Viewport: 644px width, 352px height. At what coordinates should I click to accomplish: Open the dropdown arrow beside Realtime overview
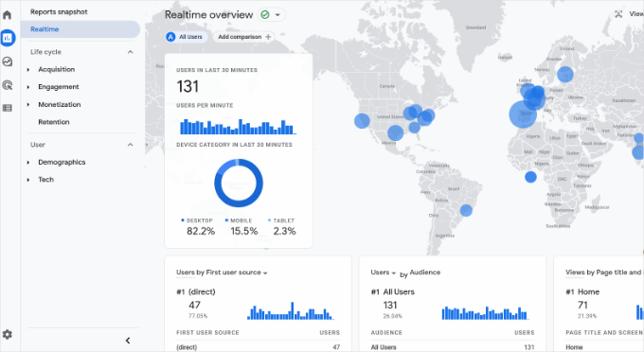coord(277,15)
